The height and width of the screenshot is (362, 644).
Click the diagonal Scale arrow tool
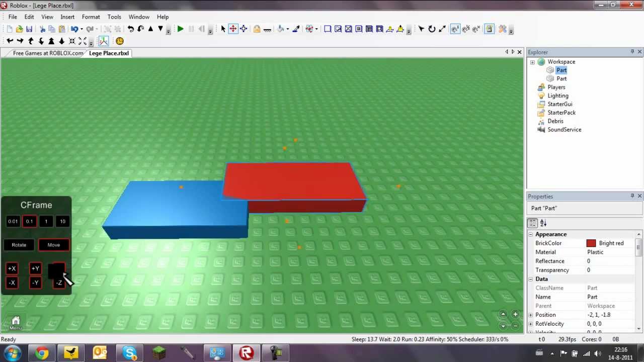pos(442,29)
